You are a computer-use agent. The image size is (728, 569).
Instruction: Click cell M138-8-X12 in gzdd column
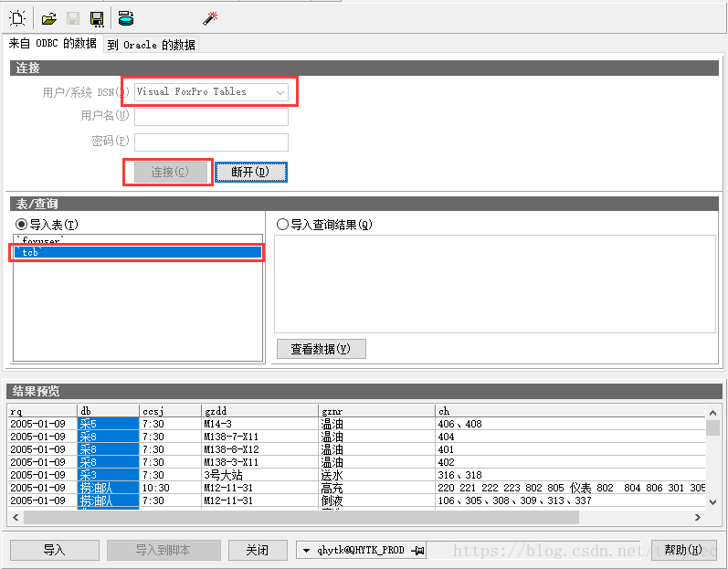[260, 449]
